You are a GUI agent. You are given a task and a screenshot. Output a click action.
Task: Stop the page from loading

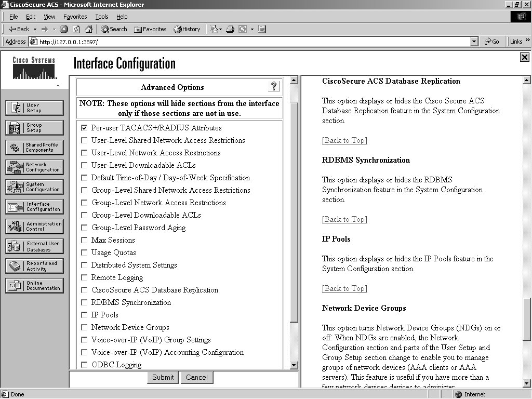[64, 29]
